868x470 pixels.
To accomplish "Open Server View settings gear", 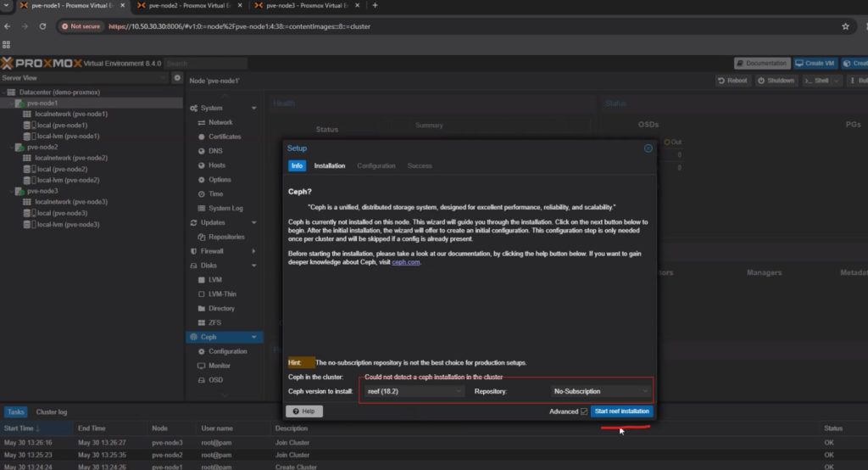I will (x=177, y=78).
